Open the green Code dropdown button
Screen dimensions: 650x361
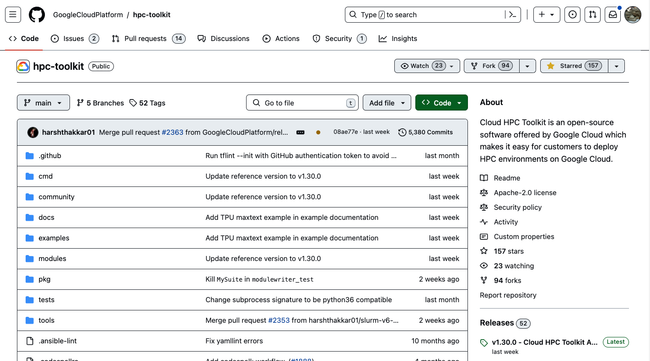(441, 103)
